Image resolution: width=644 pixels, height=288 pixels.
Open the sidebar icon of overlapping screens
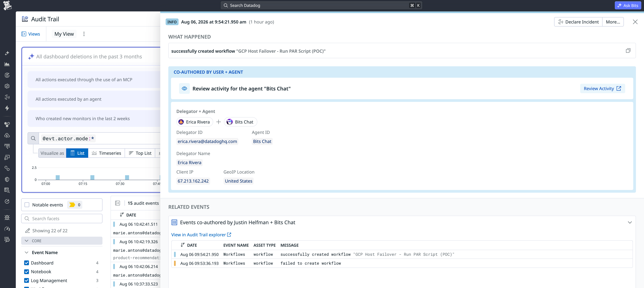pyautogui.click(x=7, y=157)
